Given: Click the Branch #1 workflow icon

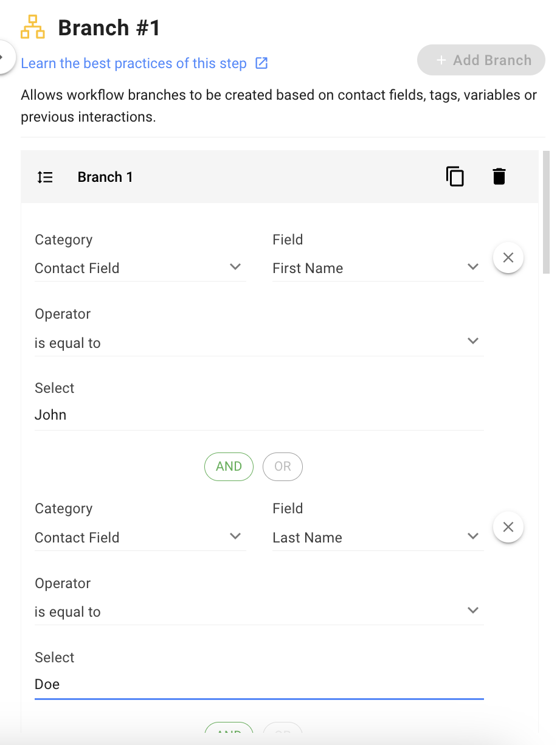Looking at the screenshot, I should pos(33,28).
